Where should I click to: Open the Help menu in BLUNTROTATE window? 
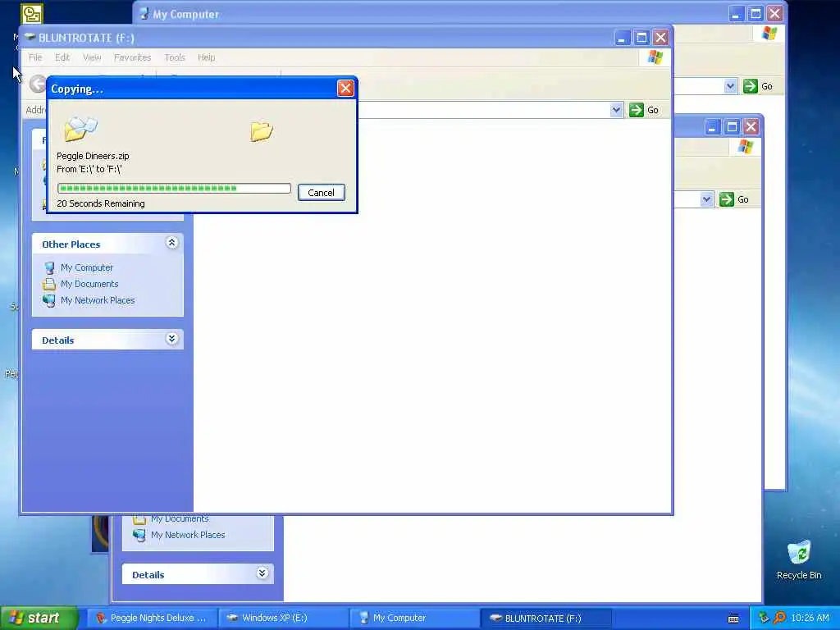coord(206,57)
